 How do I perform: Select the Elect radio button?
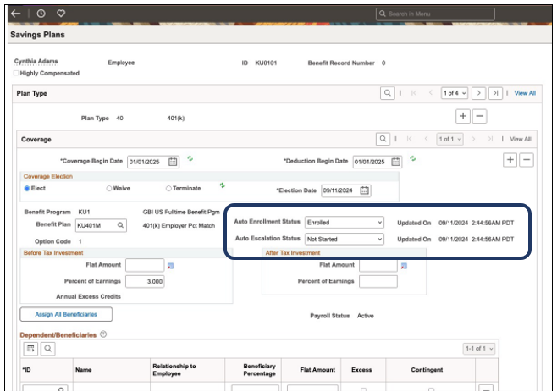tap(28, 188)
